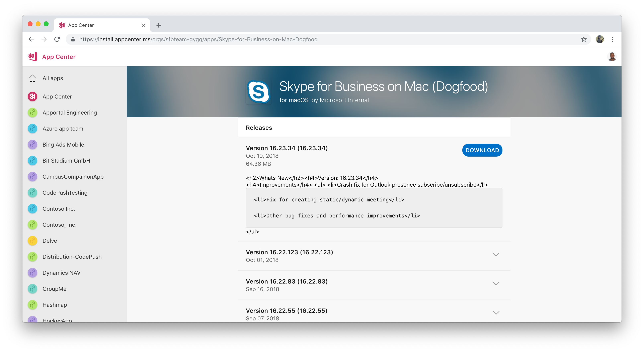This screenshot has width=644, height=352.
Task: Click the Distribution-CodePush sidebar item
Action: click(x=72, y=257)
